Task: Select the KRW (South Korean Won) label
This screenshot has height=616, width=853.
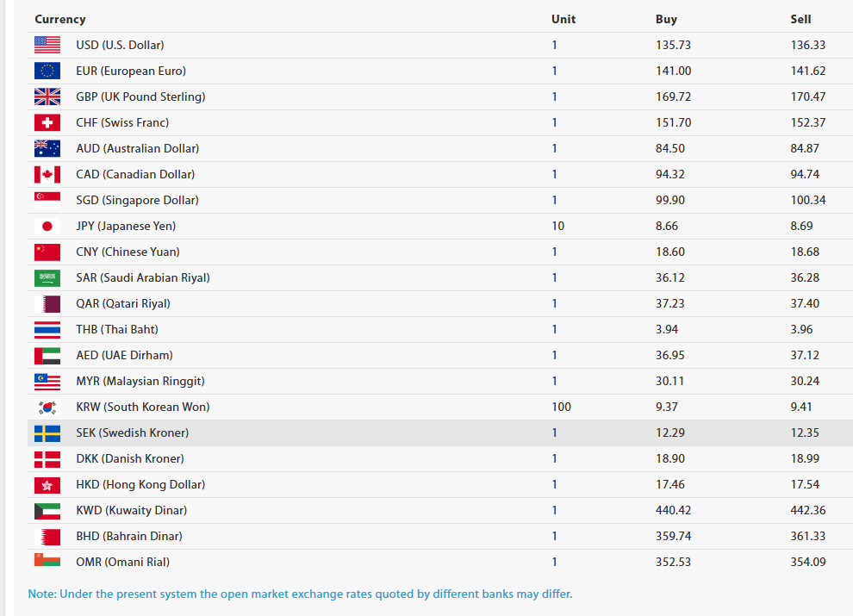Action: point(142,407)
